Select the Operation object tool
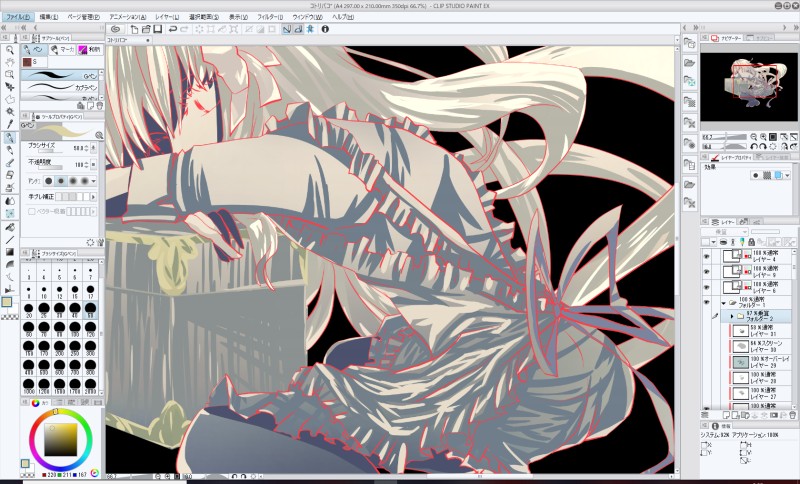Screen dimensions: 800x484 tap(10, 74)
